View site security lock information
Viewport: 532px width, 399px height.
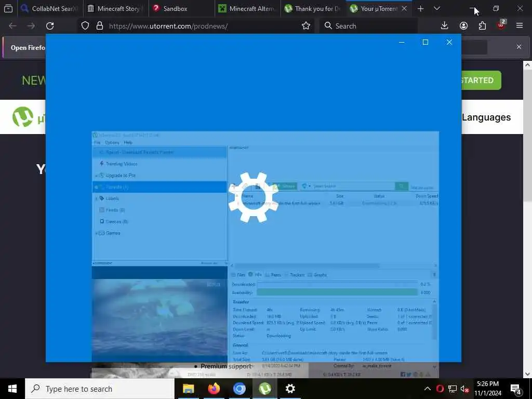pyautogui.click(x=99, y=26)
